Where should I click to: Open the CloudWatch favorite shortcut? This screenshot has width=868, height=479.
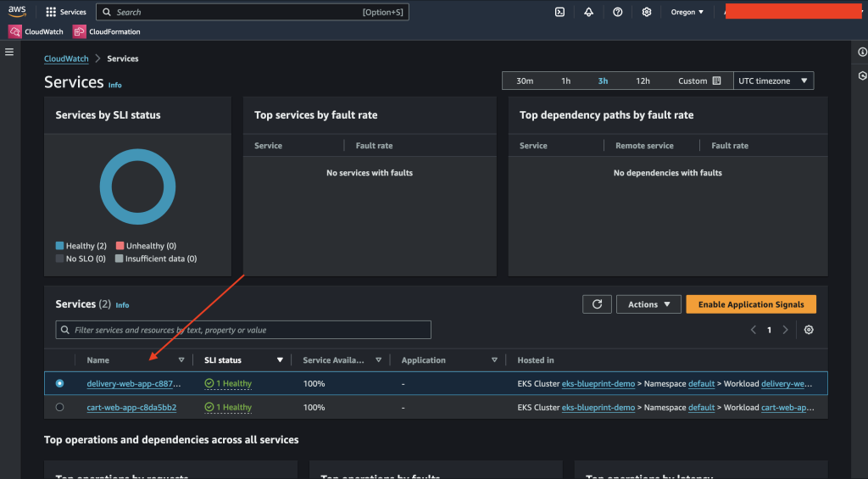click(x=36, y=31)
